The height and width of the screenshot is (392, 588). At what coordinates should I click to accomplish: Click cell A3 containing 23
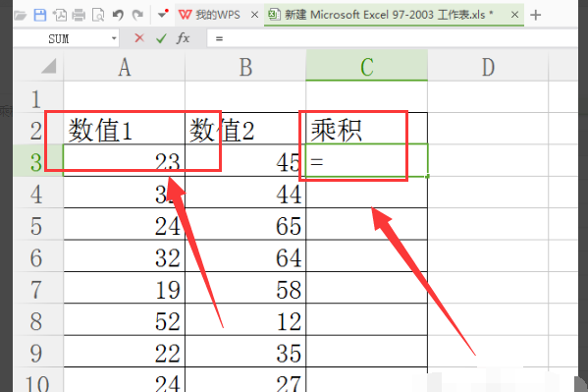pos(125,161)
